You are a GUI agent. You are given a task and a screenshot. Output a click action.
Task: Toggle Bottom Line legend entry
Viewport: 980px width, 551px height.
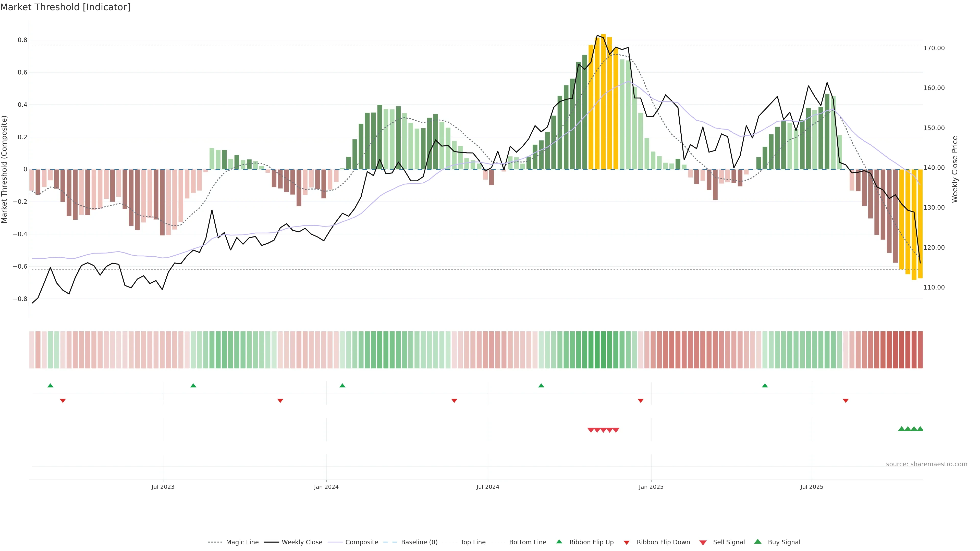pyautogui.click(x=527, y=542)
